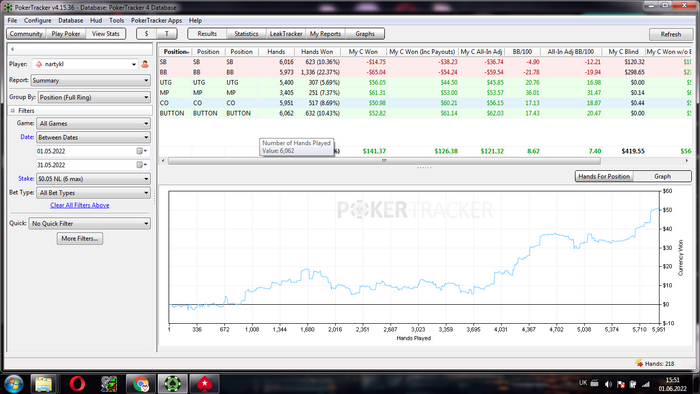Switch the lower panel to Graph view

(662, 176)
